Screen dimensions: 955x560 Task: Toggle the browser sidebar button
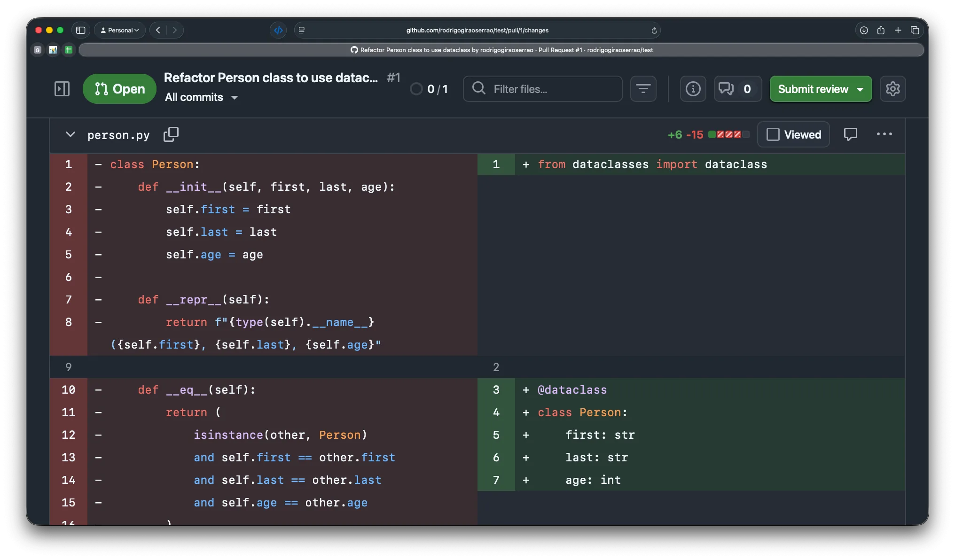[80, 30]
